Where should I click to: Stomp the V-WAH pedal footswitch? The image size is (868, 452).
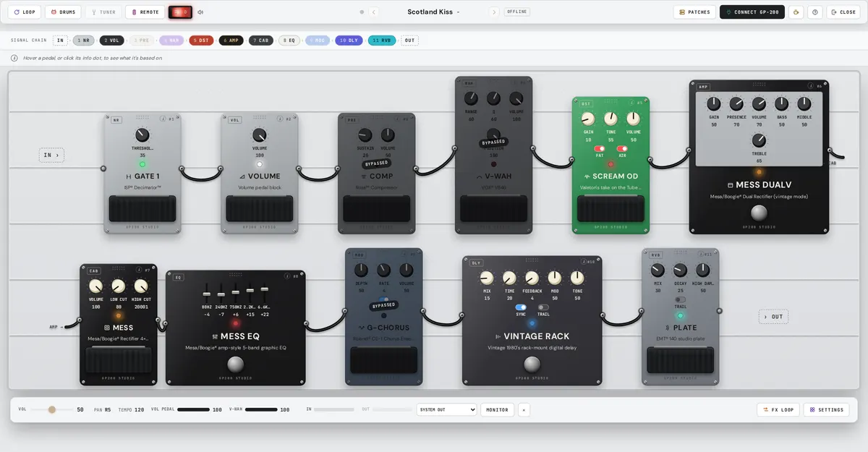click(x=493, y=208)
